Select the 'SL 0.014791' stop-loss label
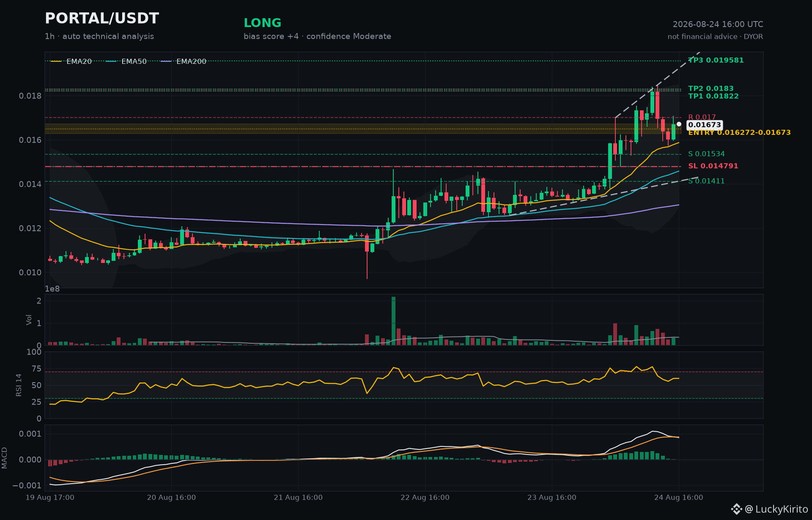 (x=713, y=166)
